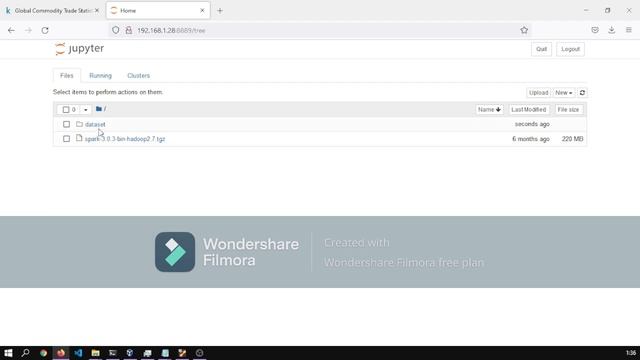Toggle the select-all items checkbox
Viewport: 640px width, 360px height.
pos(66,109)
